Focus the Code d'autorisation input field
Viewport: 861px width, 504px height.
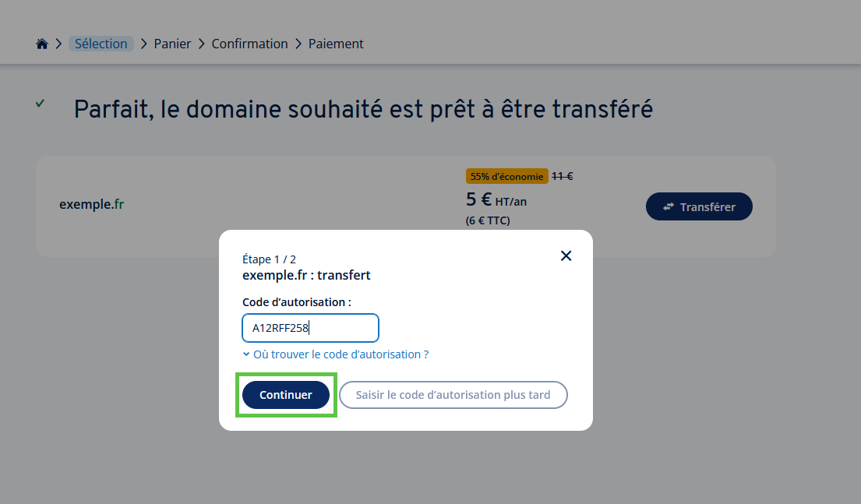[310, 328]
